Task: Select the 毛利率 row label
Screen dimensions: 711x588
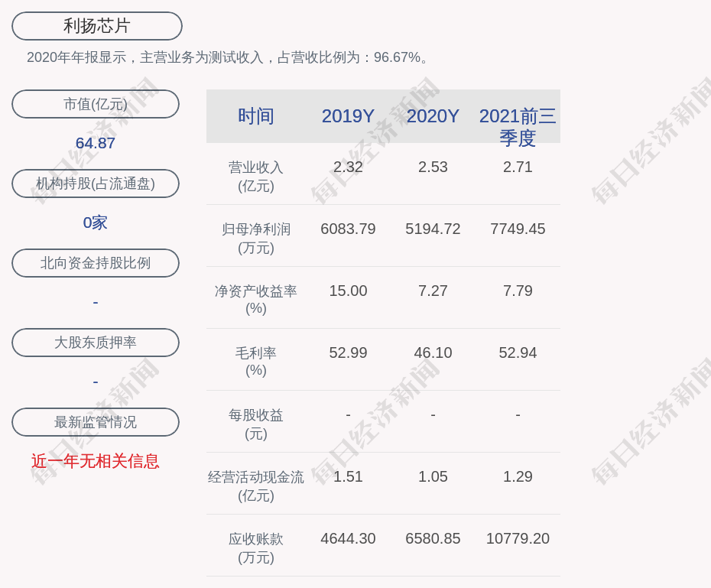Action: [x=255, y=362]
